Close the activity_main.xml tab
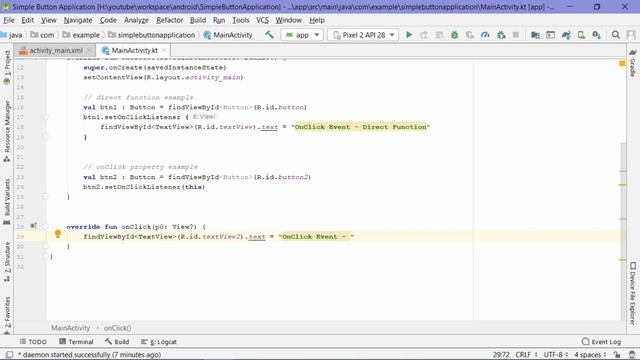The height and width of the screenshot is (360, 640). click(x=89, y=50)
